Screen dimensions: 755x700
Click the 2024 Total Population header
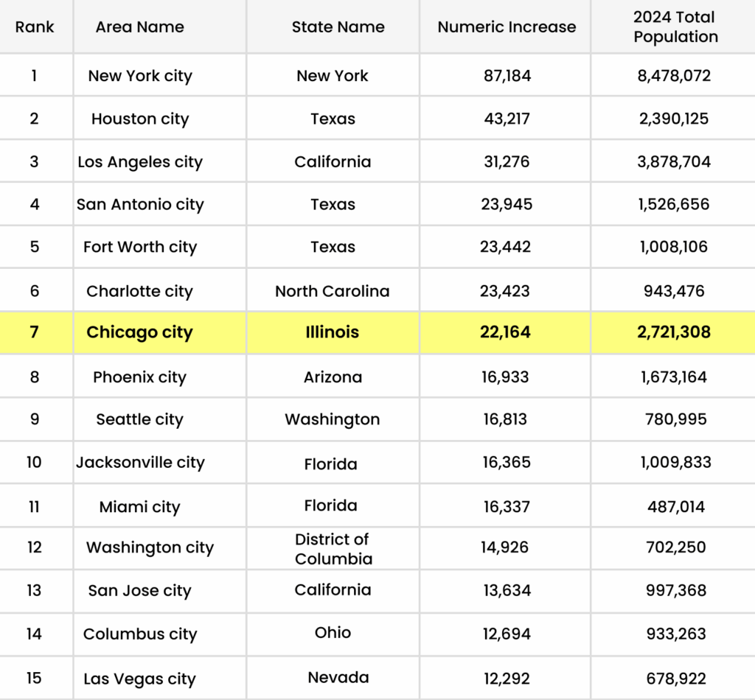pos(675,27)
